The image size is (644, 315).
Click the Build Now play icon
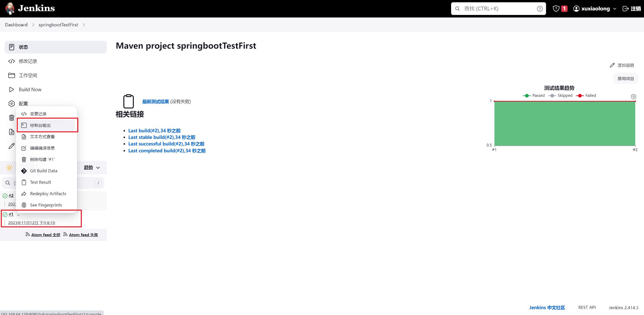12,89
